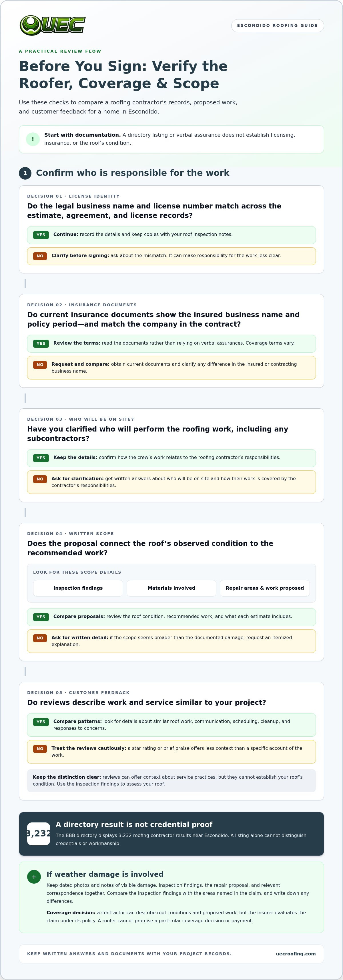The width and height of the screenshot is (343, 980).
Task: Click the Materials involved chip
Action: [171, 588]
